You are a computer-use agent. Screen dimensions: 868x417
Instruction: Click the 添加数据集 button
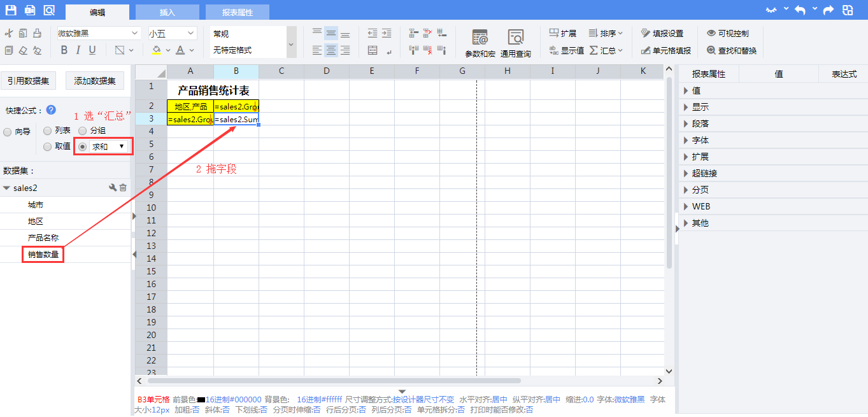(95, 81)
